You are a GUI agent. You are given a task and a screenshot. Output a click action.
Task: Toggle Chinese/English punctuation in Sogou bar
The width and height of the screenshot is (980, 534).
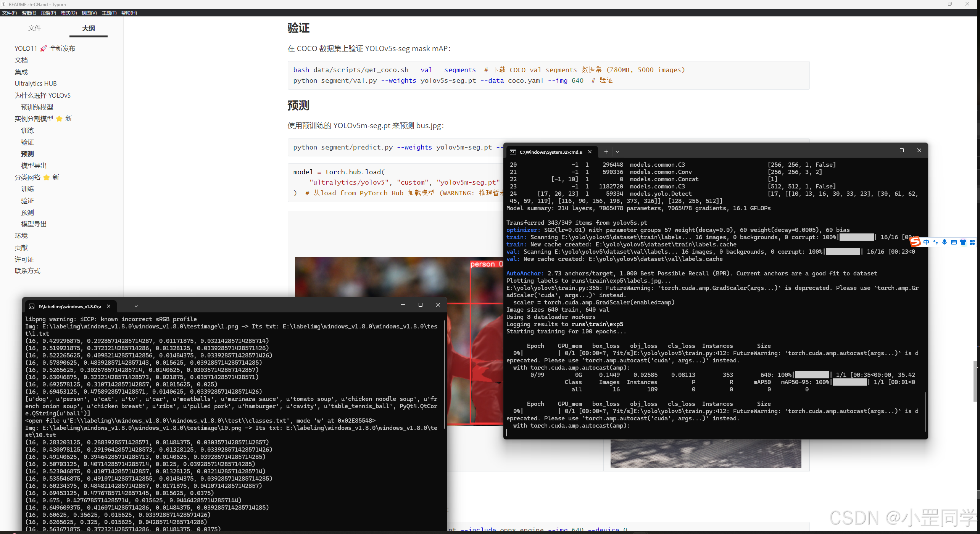(x=935, y=242)
